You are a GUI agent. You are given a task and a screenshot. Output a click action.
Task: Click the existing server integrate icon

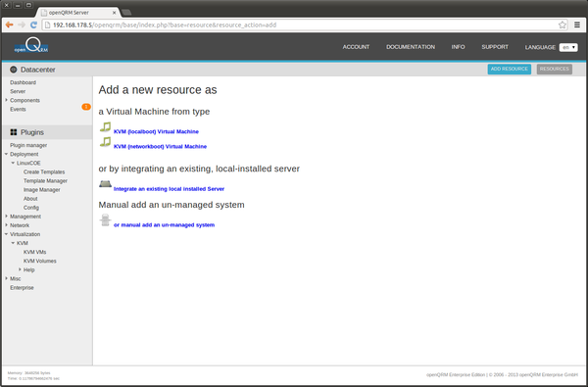point(105,184)
